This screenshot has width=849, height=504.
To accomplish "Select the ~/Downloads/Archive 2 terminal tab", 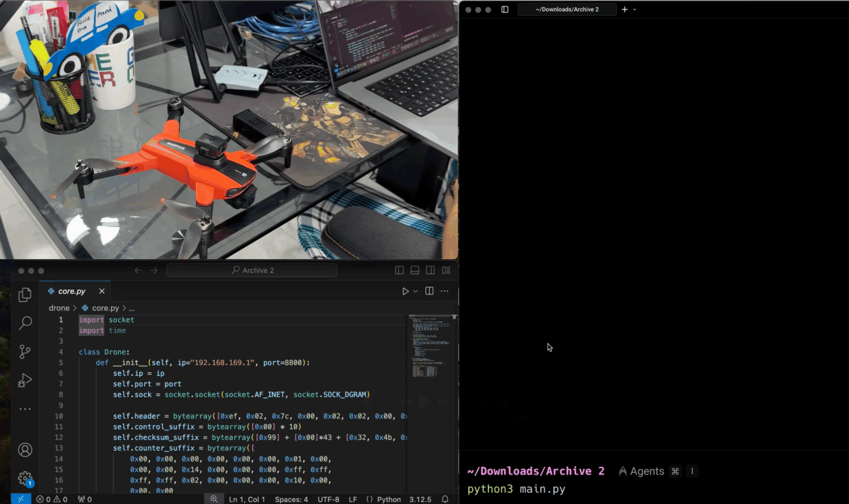I will point(567,10).
